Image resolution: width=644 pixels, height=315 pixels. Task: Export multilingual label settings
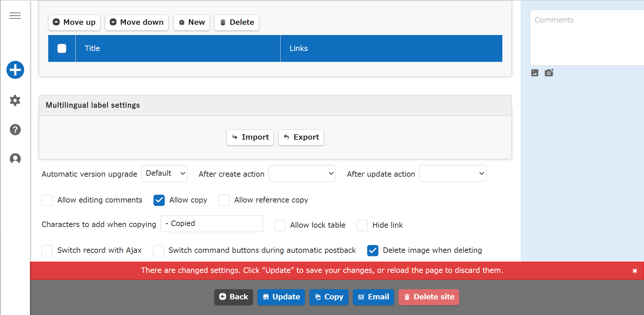(x=301, y=137)
